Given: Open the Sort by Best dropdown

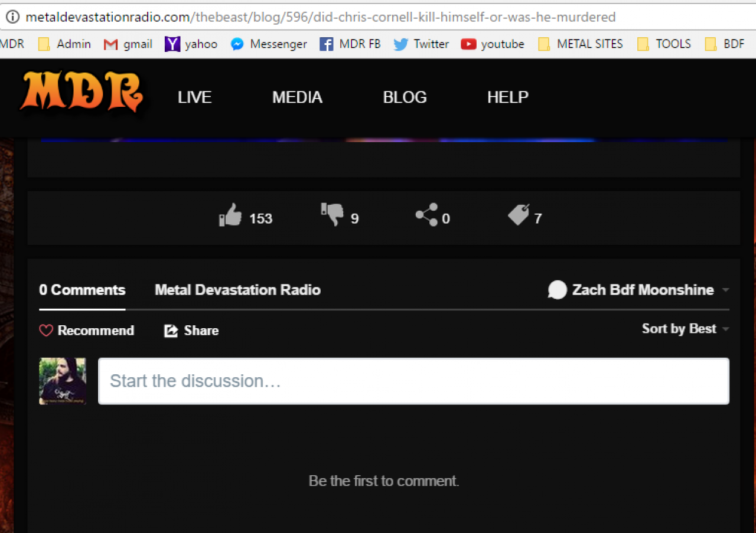Looking at the screenshot, I should 685,329.
